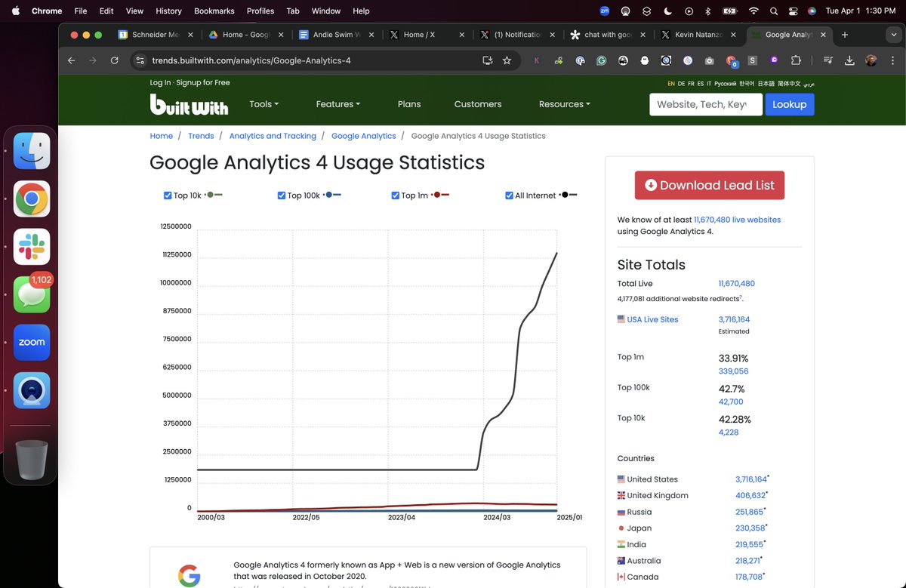Screen dimensions: 906x588
Task: Click the pink K extension icon
Action: point(537,60)
